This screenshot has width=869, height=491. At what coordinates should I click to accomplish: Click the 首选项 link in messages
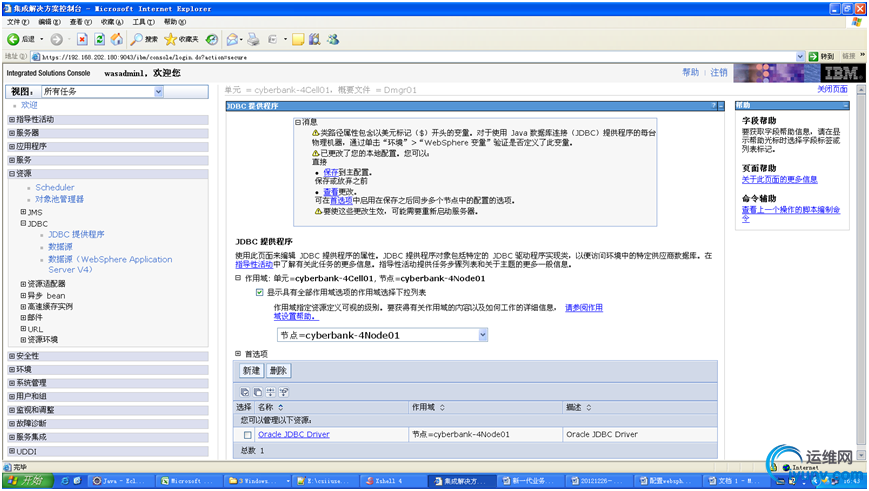(341, 201)
